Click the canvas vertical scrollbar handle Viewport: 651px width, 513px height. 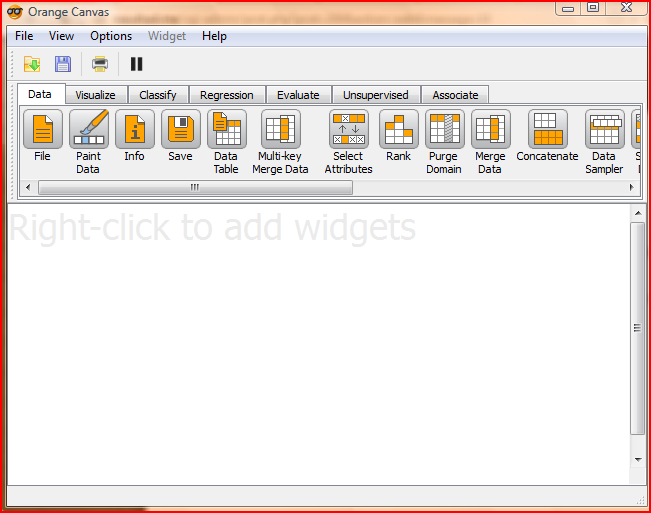tap(637, 328)
